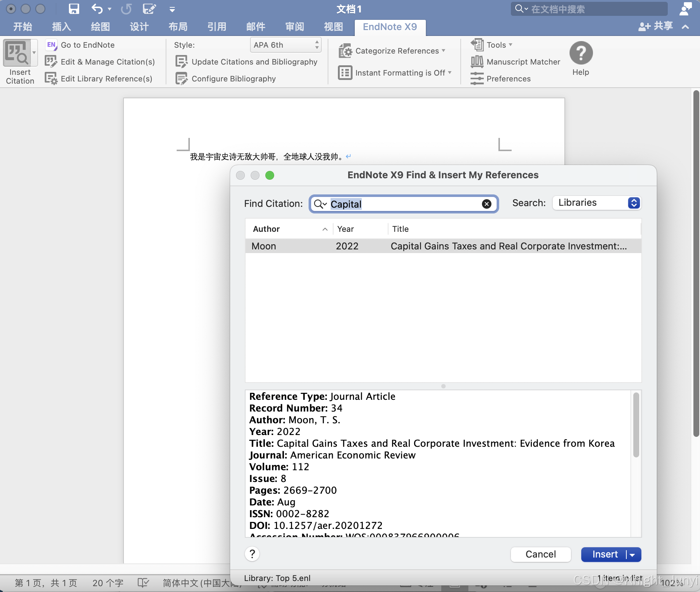Open the APA 6th style selector
The image size is (700, 592).
pos(286,45)
